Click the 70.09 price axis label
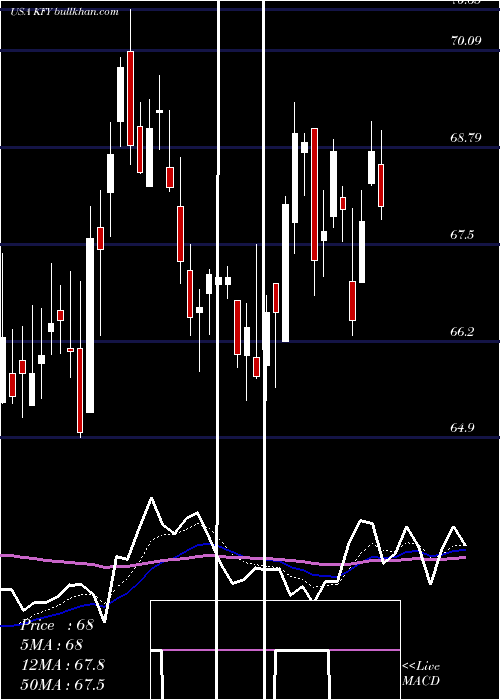This screenshot has height=700, width=500. click(466, 41)
